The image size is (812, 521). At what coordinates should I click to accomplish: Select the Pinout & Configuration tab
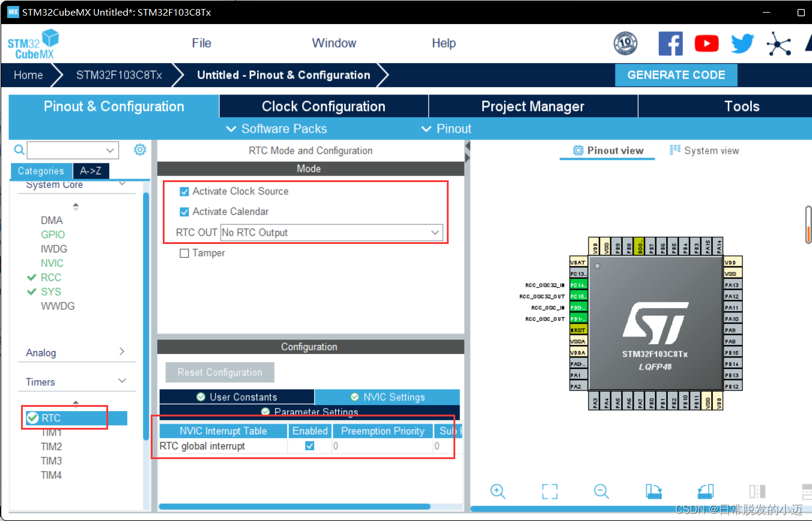coord(114,106)
